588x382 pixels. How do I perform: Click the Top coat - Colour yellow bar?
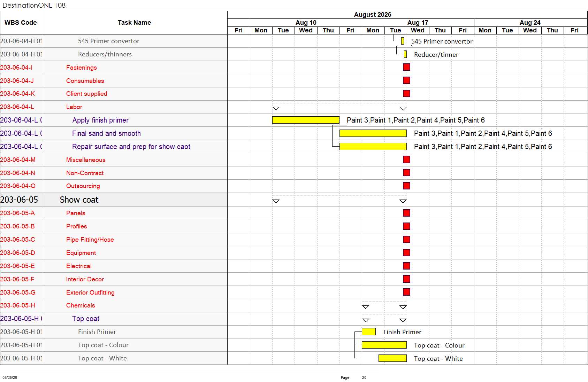[x=384, y=345]
